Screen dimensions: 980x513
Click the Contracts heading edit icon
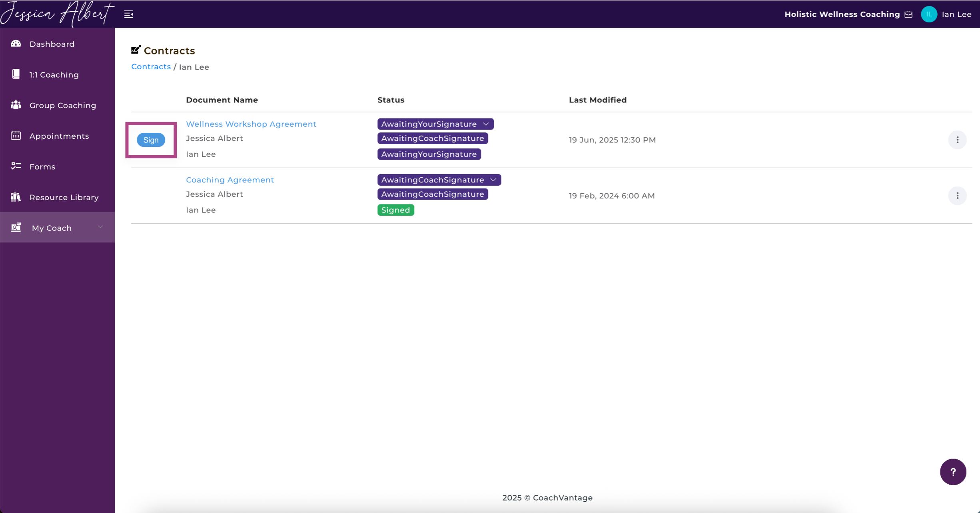pyautogui.click(x=136, y=50)
